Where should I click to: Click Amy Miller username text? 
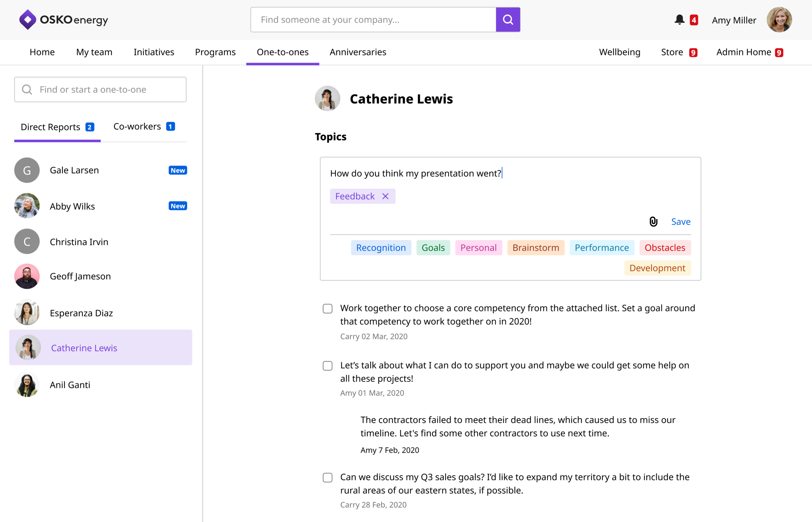point(734,20)
